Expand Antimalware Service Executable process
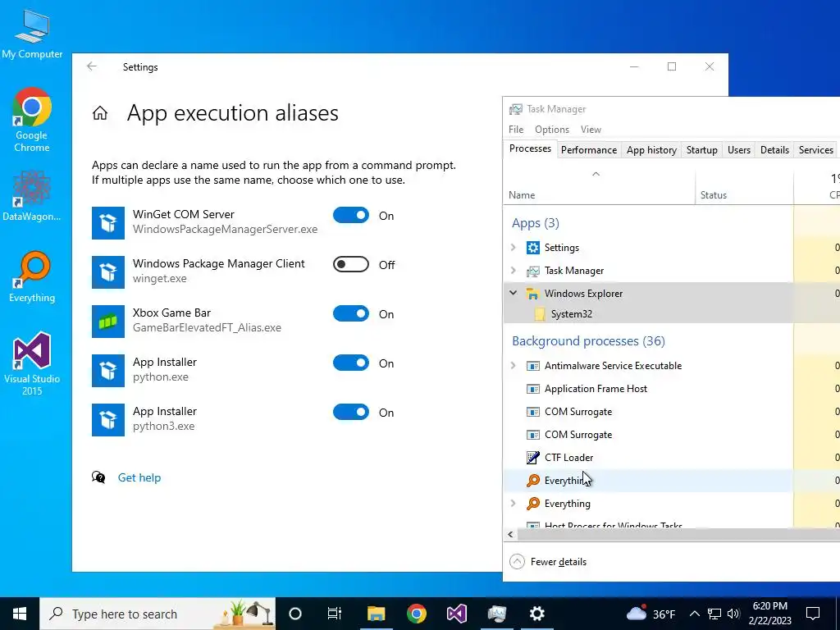Screen dimensions: 840x630 coord(514,366)
